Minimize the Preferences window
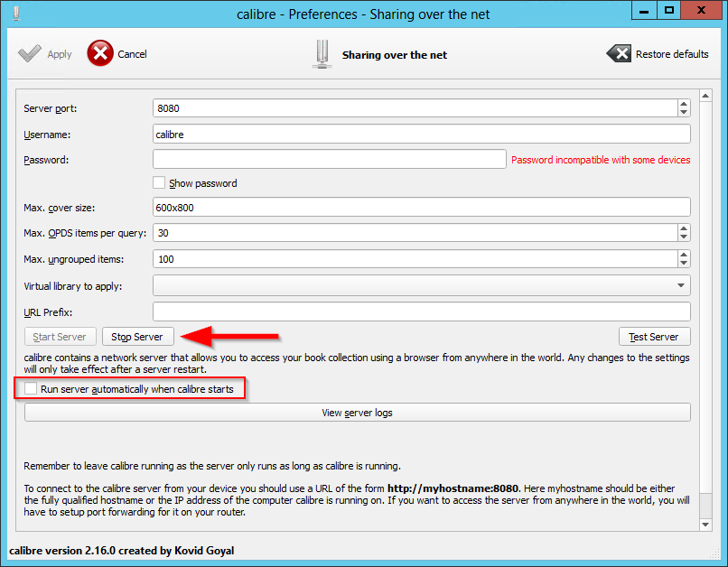 [x=644, y=11]
